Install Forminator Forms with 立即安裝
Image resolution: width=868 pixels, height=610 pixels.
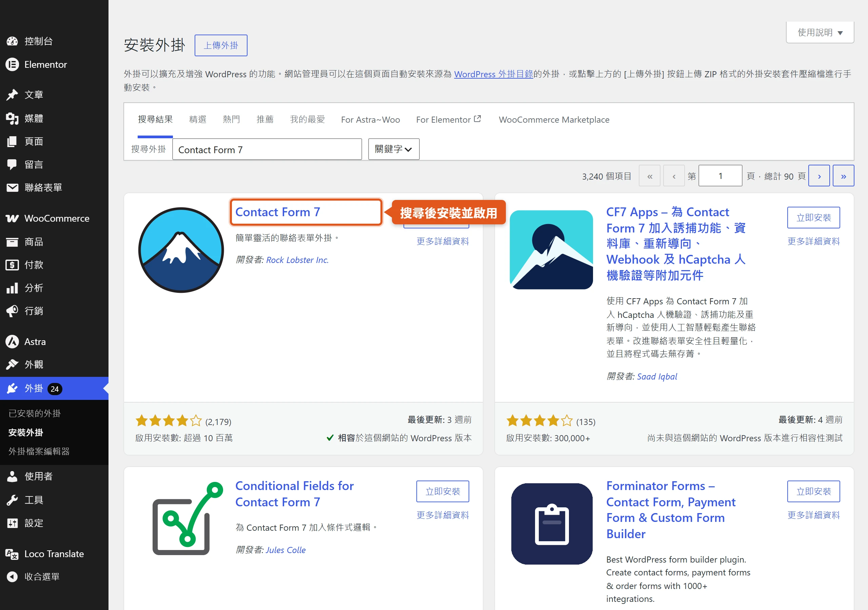point(813,491)
